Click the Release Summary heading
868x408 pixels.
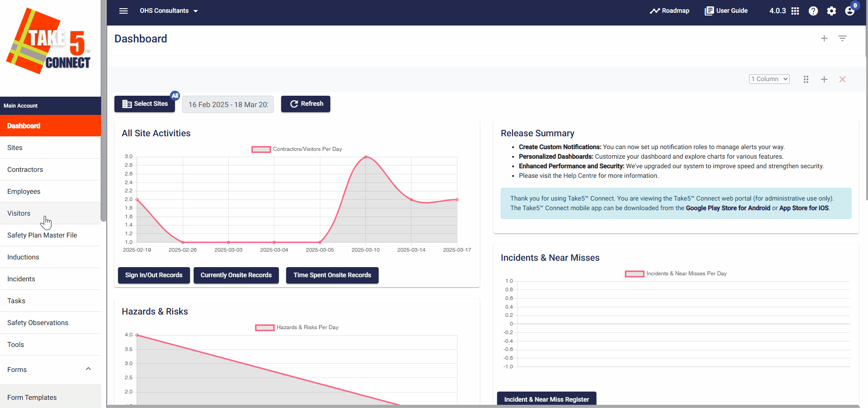pyautogui.click(x=537, y=133)
